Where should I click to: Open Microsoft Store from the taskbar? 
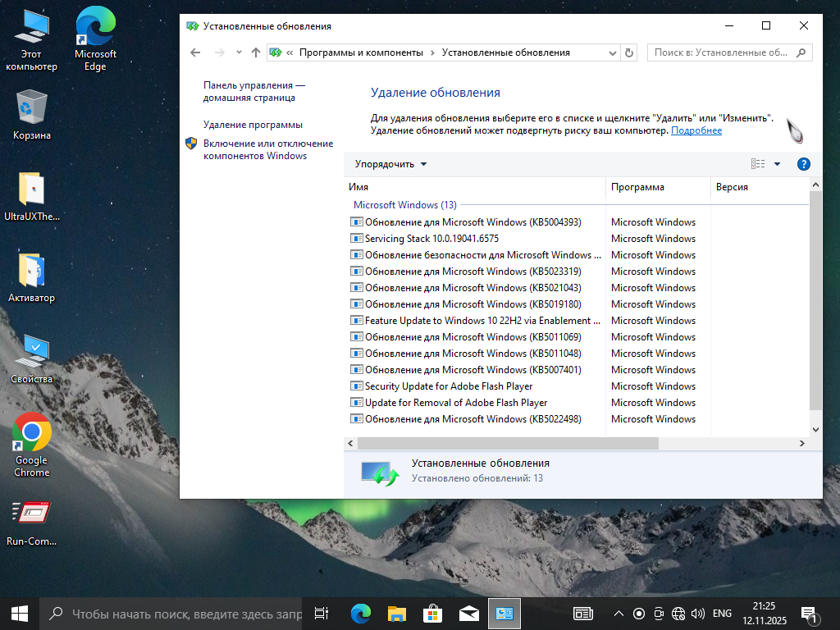pos(432,614)
